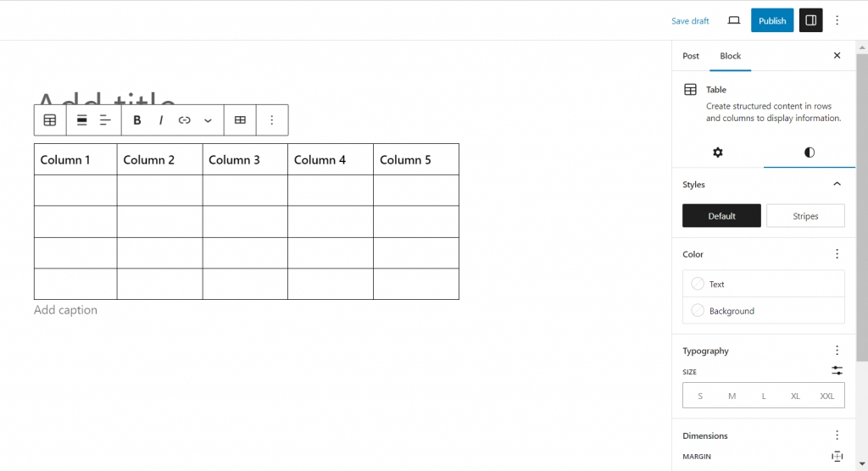Open the preview device icon

734,20
